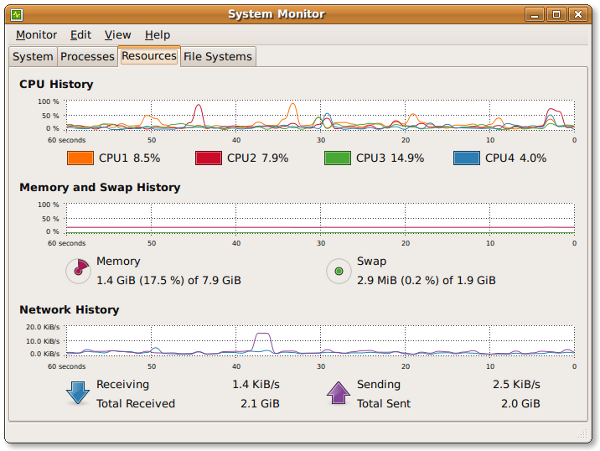The height and width of the screenshot is (451, 600).
Task: Open the Edit menu
Action: (80, 35)
